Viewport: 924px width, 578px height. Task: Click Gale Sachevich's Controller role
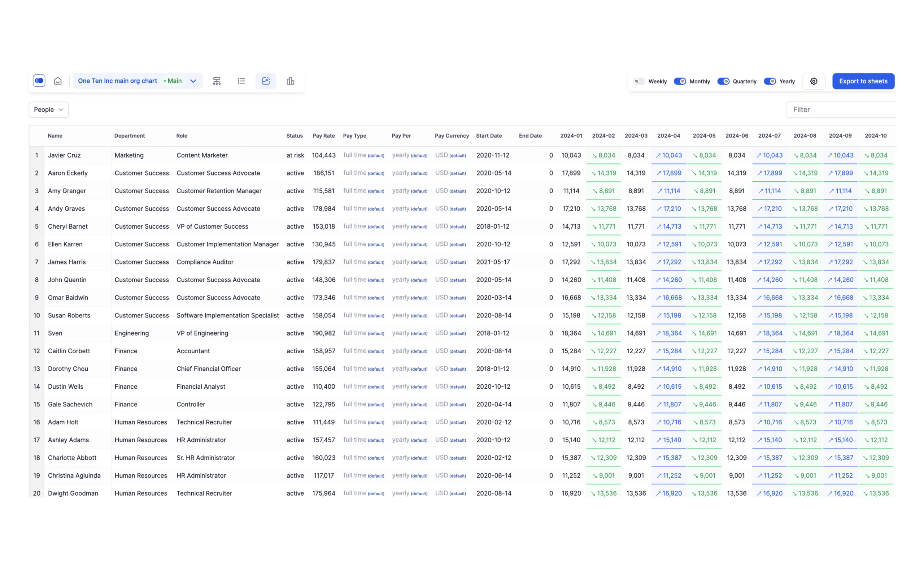(x=191, y=404)
